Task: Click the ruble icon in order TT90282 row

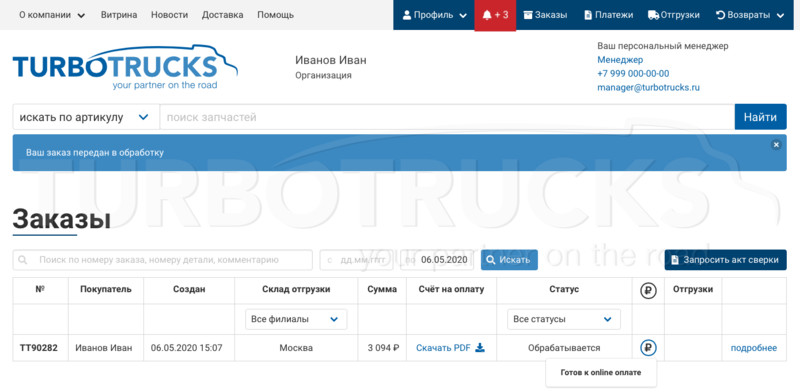Action: tap(648, 348)
